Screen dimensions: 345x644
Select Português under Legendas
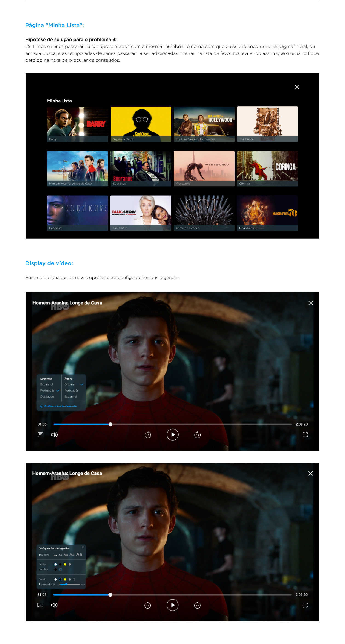pyautogui.click(x=47, y=390)
